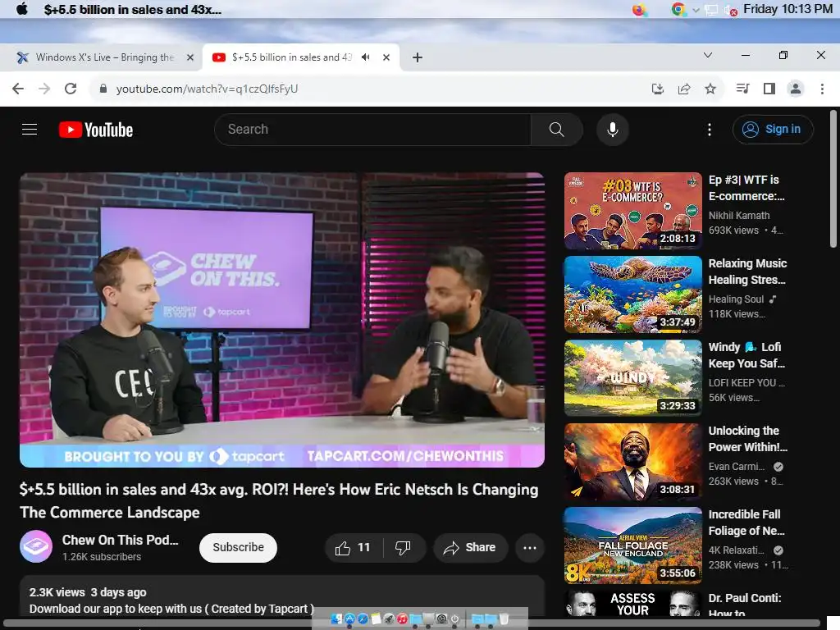Open Windy Lofi video thumbnail
Screen dimensions: 840x630
[x=632, y=377]
